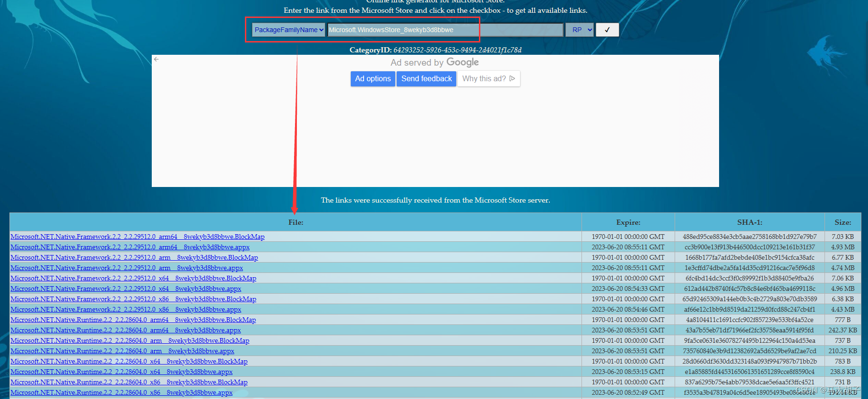868x399 pixels.
Task: Click the File: column header
Action: [x=296, y=222]
